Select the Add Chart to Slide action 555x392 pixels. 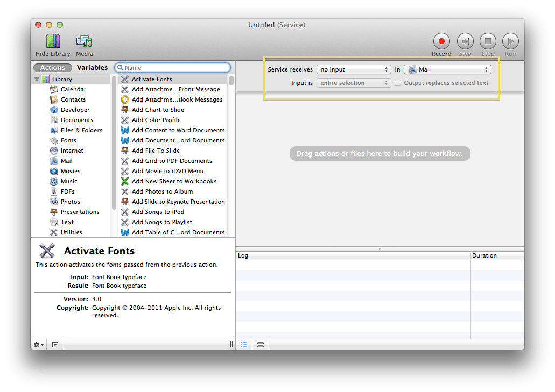tap(173, 110)
